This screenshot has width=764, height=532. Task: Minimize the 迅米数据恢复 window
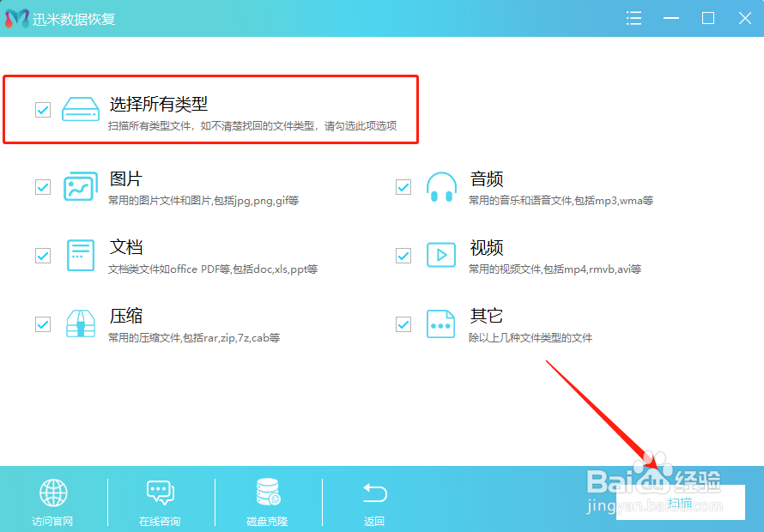pyautogui.click(x=671, y=18)
